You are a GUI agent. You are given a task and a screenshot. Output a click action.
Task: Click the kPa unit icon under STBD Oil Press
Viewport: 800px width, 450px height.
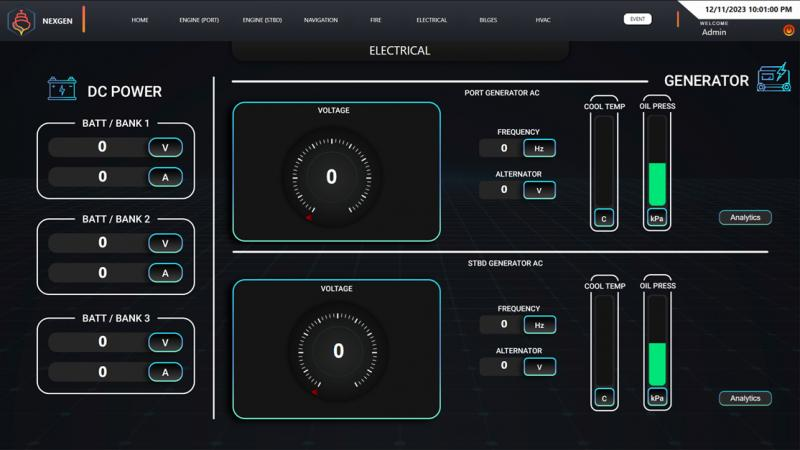(657, 398)
